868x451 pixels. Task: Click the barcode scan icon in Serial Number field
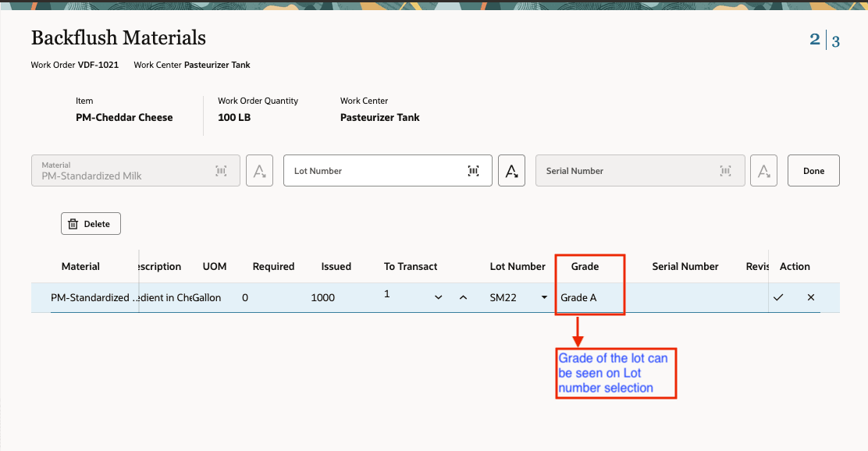coord(725,171)
